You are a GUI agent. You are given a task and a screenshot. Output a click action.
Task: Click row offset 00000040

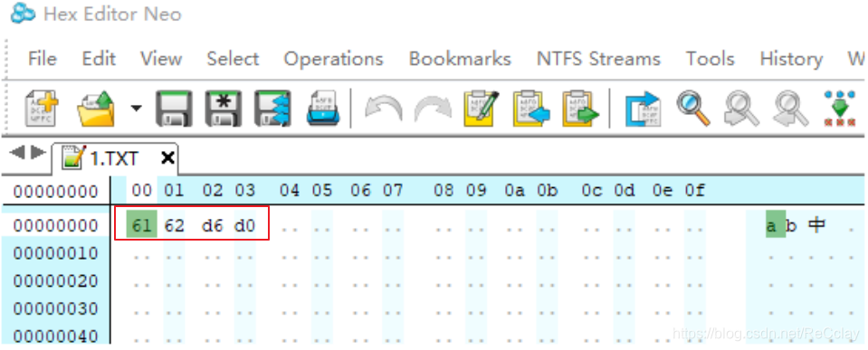coord(55,336)
